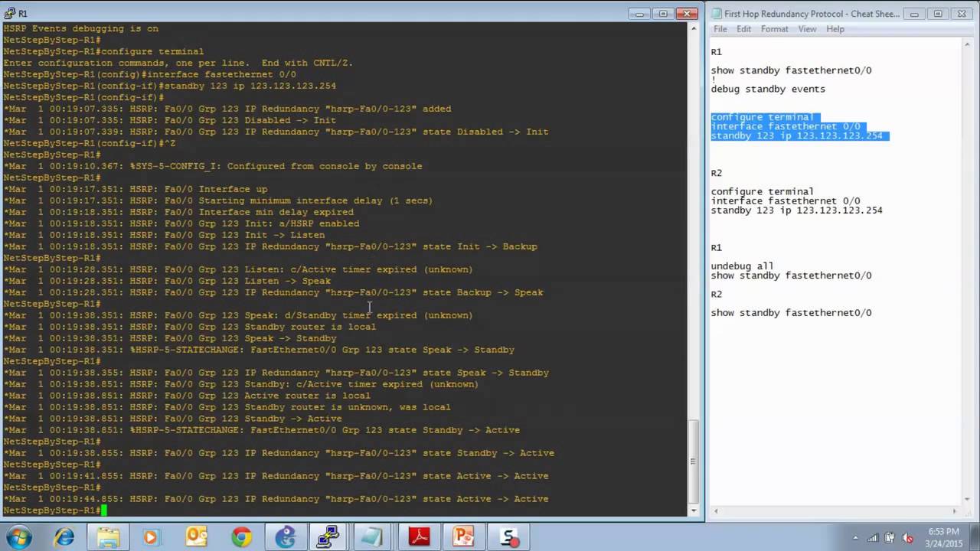Screen dimensions: 980x551
Task: Open the File menu in Notepad
Action: [x=720, y=29]
